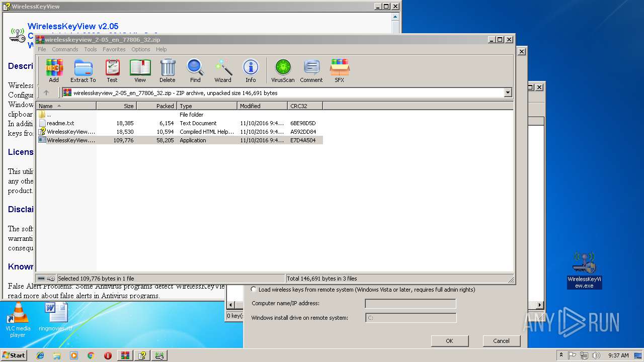Screen dimensions: 644x362
Task: Select Load wireless keys from remote system
Action: point(254,290)
